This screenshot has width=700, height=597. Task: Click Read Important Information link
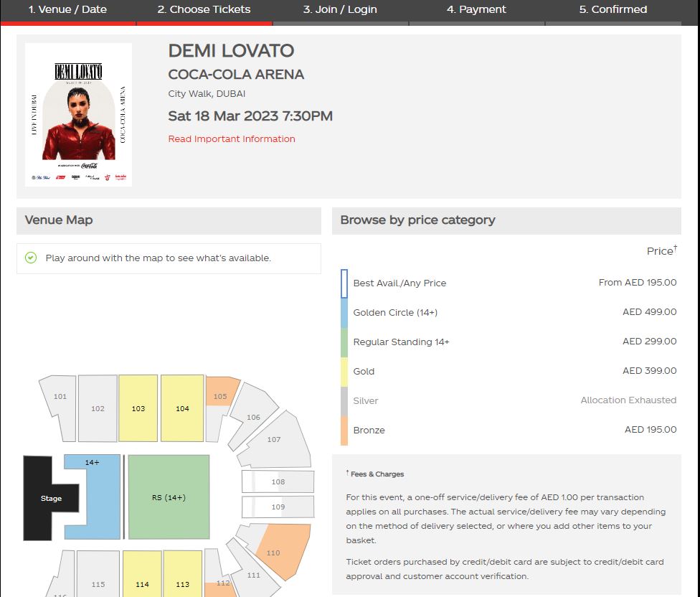[231, 139]
